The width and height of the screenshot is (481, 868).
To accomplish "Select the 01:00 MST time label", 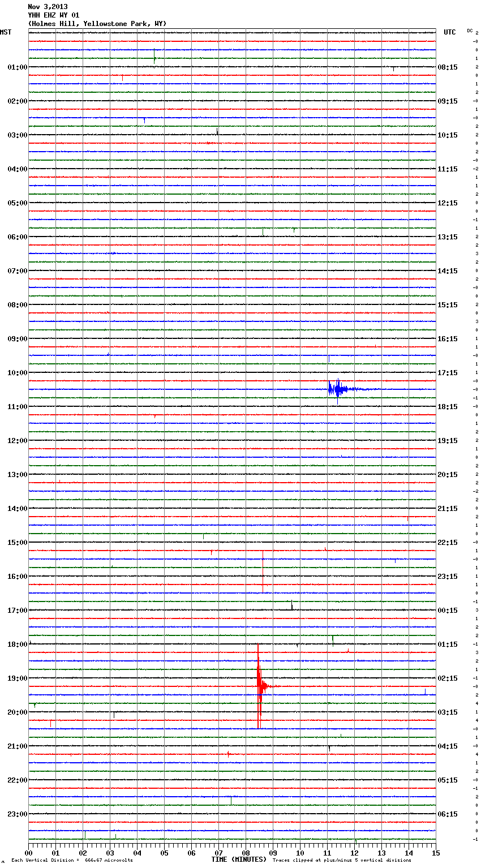I will pyautogui.click(x=18, y=67).
